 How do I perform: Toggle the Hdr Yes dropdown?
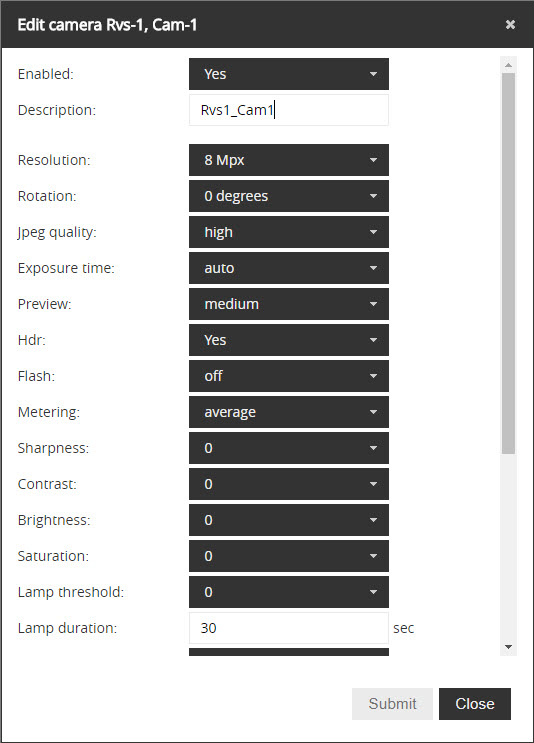coord(289,340)
